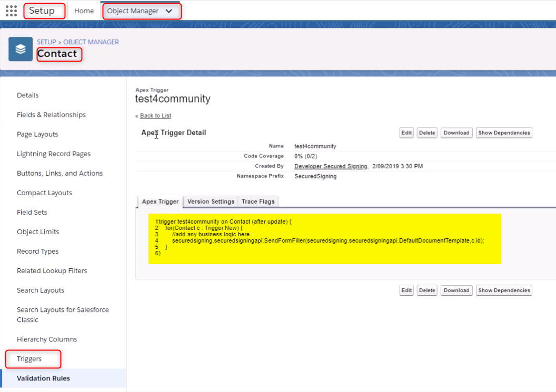Viewport: 556px width, 392px height.
Task: View Object Limits section
Action: coord(38,232)
